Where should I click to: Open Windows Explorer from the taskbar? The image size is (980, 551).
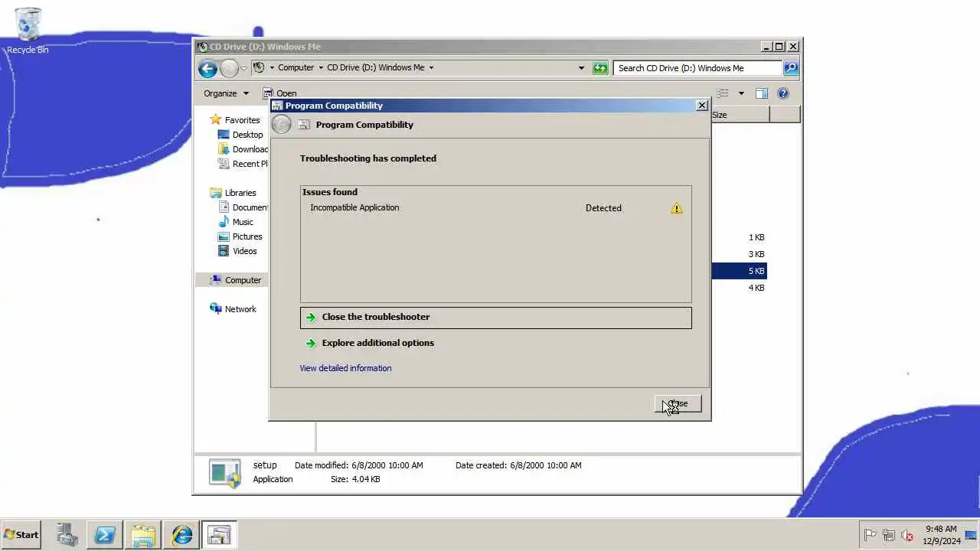click(x=143, y=535)
